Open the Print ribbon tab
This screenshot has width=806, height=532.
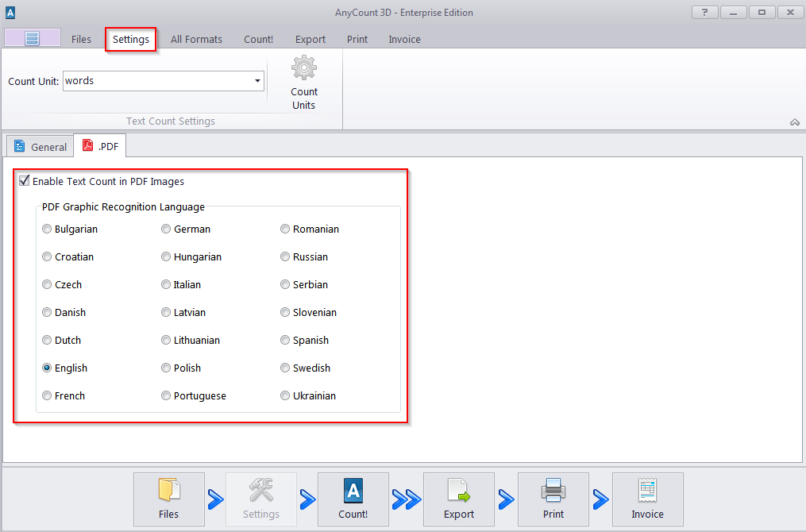pyautogui.click(x=357, y=39)
